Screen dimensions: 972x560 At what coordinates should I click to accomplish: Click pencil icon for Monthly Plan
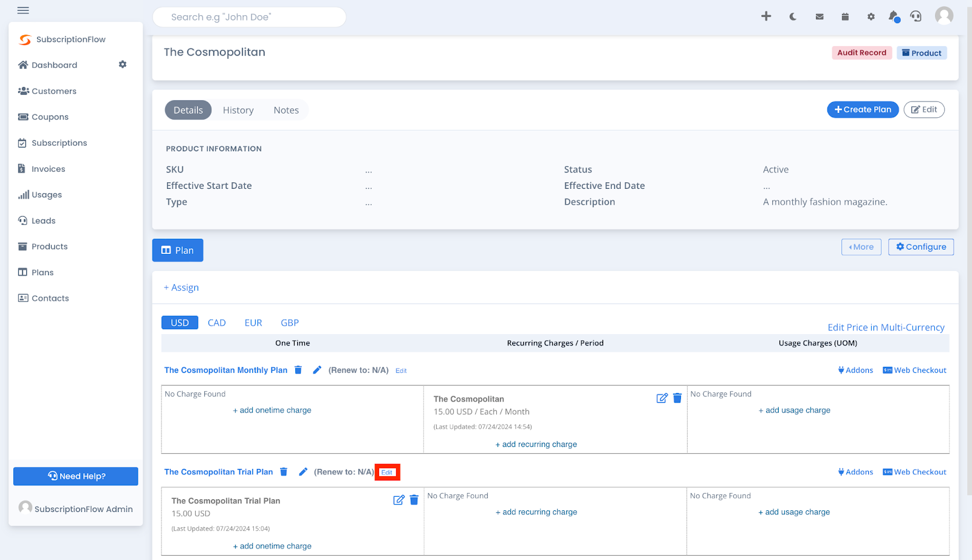317,370
